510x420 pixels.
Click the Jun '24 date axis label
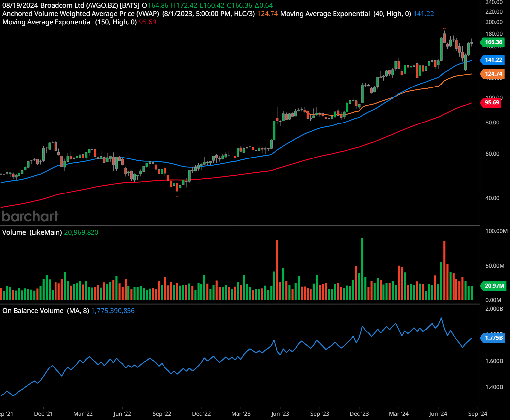pyautogui.click(x=438, y=414)
